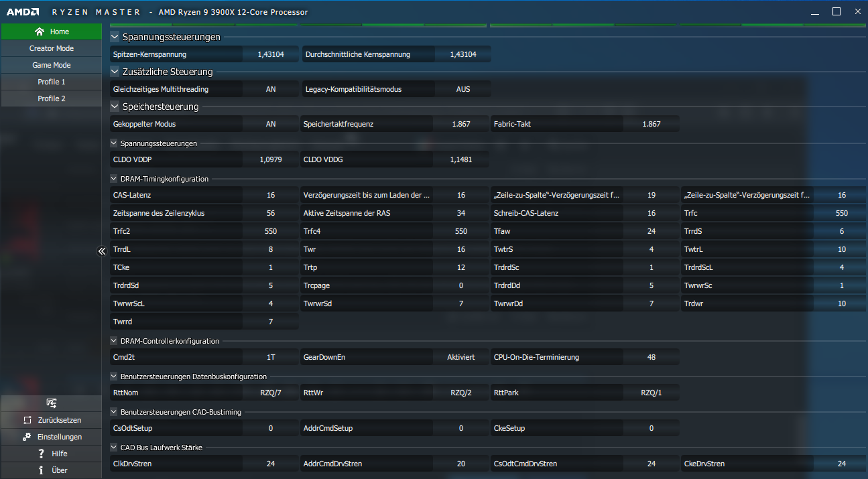Collapse sidebar with double chevron icon
Viewport: 868px width, 479px height.
point(102,251)
